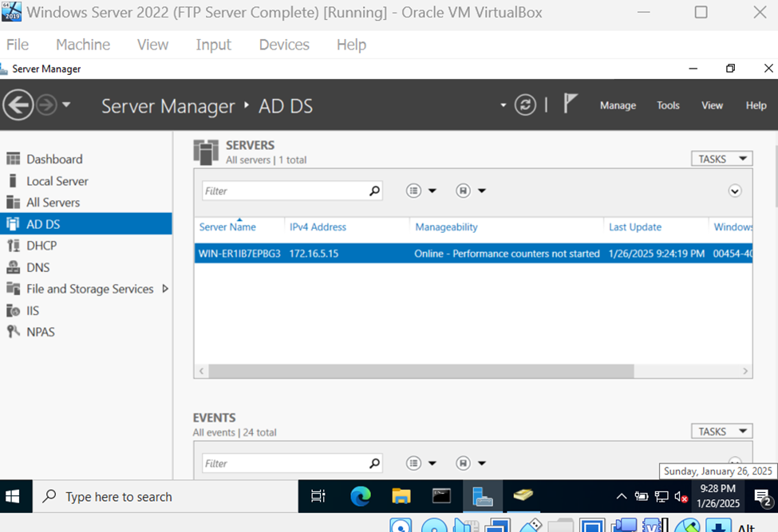The width and height of the screenshot is (778, 532).
Task: Open the Server Manager View menu
Action: 712,105
